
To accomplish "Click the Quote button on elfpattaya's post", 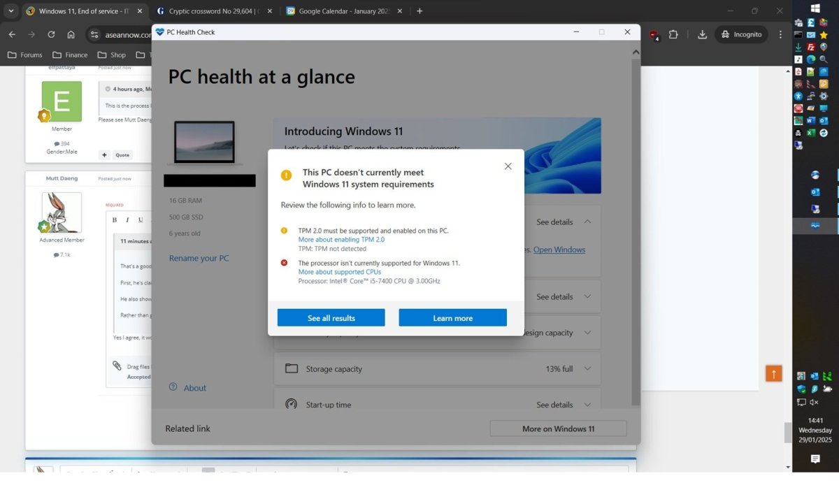I will [122, 155].
